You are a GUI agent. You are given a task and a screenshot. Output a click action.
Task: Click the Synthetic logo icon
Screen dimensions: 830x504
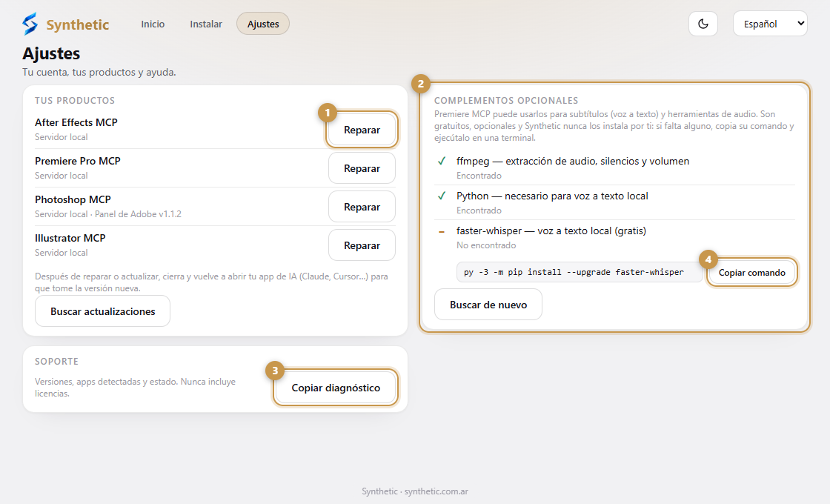(30, 24)
